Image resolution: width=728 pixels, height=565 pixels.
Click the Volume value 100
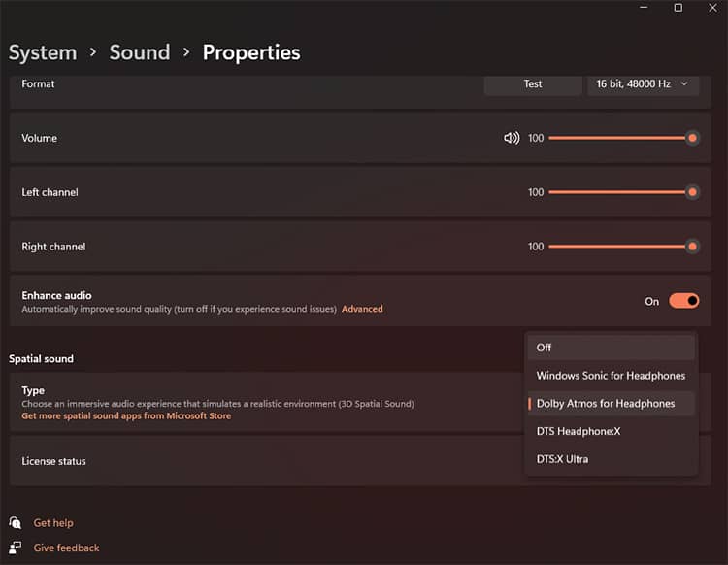[536, 138]
